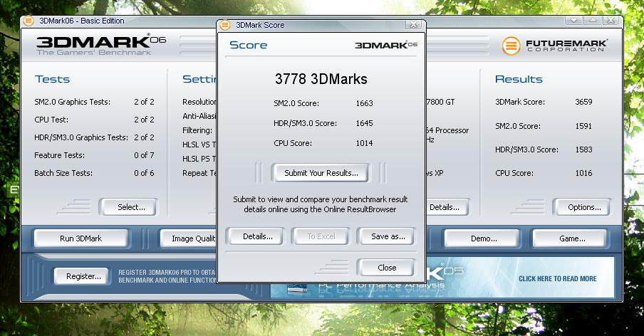Viewport: 644px width, 336px height.
Task: Click the 3778 3DMarks score text
Action: [x=321, y=79]
